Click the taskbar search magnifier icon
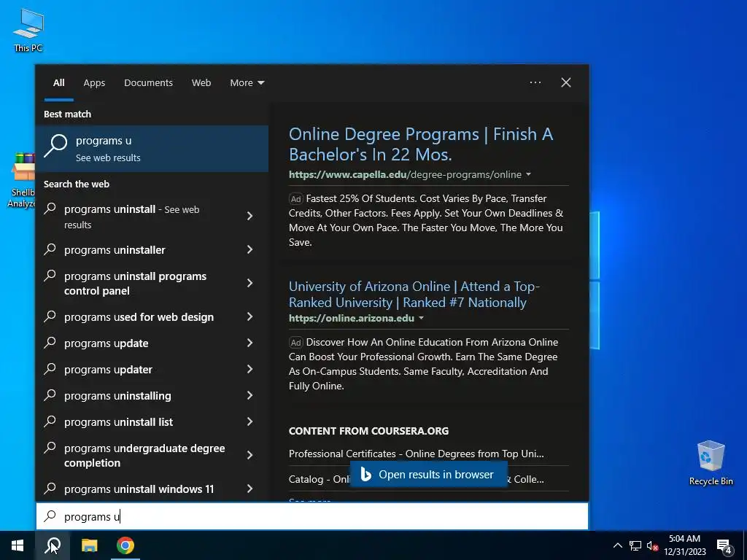This screenshot has height=560, width=747. [53, 545]
